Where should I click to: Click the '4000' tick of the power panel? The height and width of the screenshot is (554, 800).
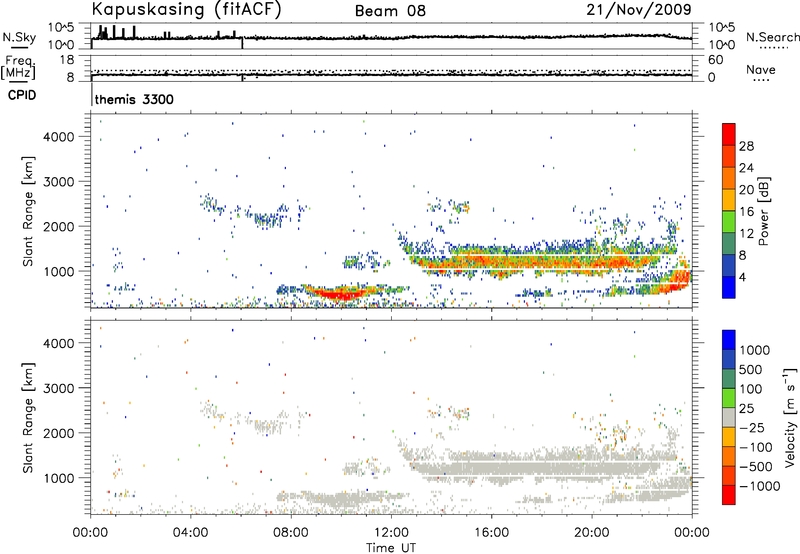[59, 137]
